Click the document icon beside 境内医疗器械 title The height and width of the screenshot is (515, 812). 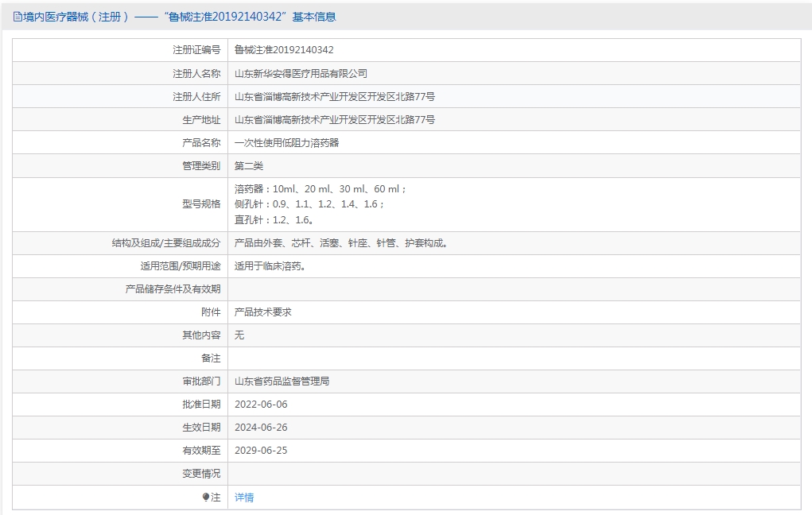coord(17,17)
